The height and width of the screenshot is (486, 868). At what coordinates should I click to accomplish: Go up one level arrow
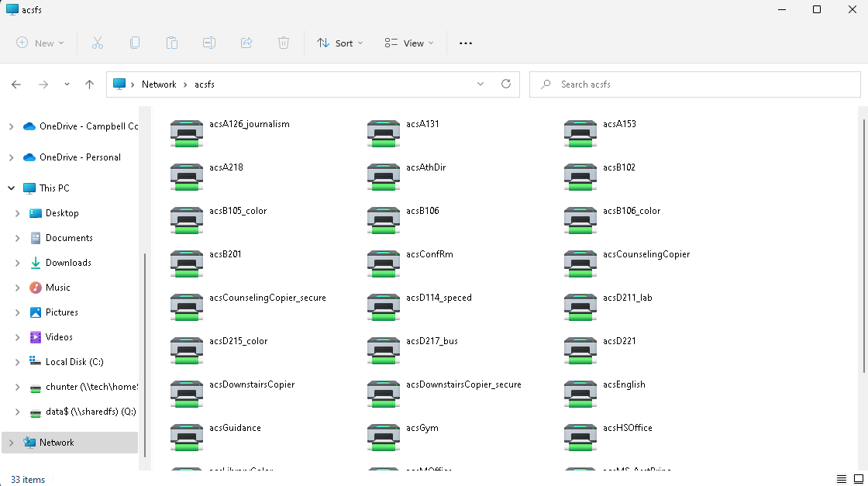[x=89, y=84]
